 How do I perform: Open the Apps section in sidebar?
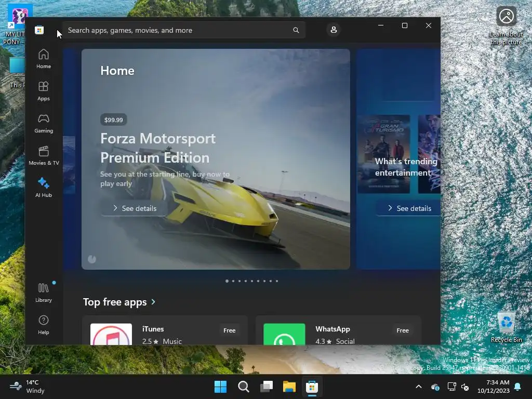click(44, 91)
